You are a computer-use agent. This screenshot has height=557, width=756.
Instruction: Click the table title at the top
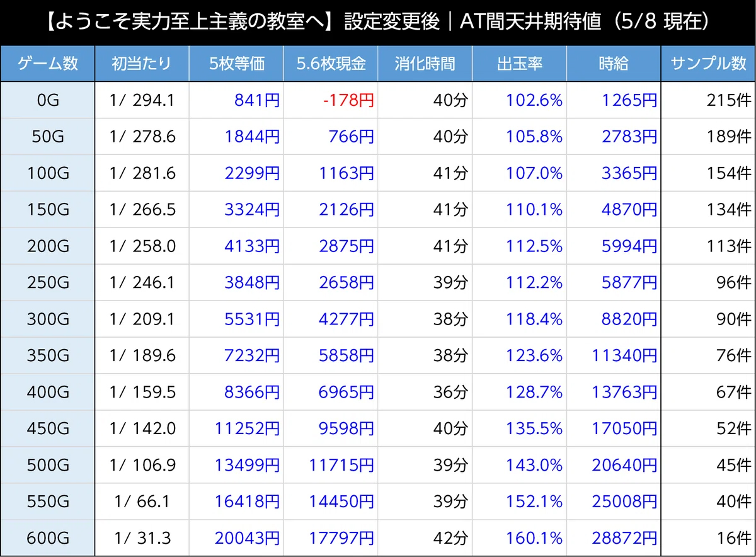[378, 20]
